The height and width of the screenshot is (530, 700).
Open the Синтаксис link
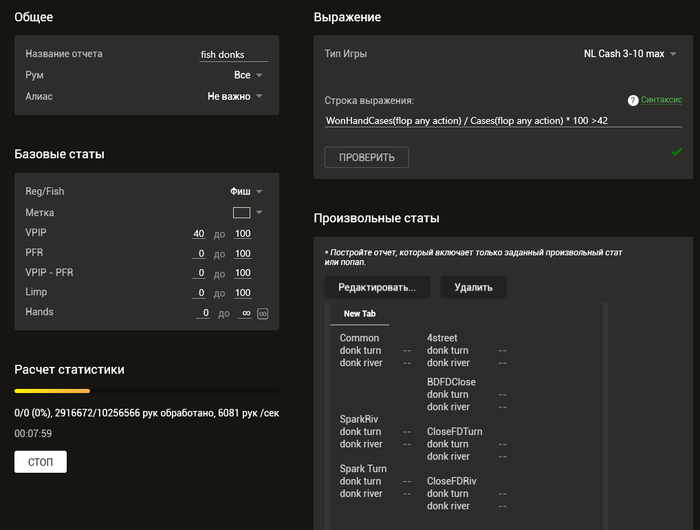661,100
